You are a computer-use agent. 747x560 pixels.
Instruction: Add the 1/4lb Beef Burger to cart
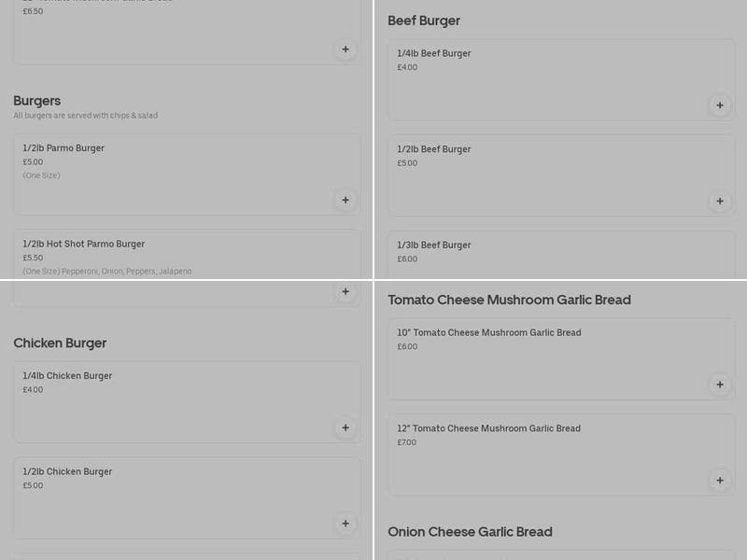(x=720, y=105)
